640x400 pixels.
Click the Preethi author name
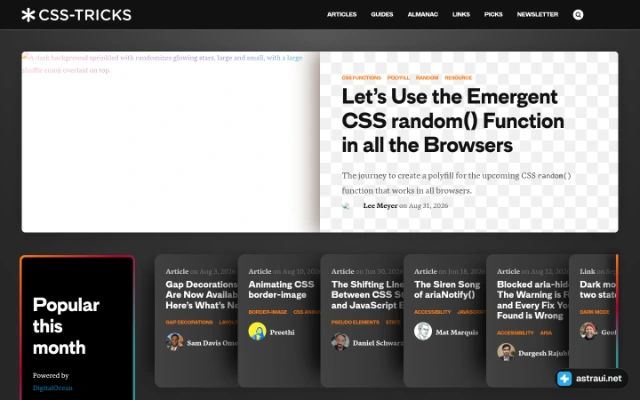tap(282, 332)
